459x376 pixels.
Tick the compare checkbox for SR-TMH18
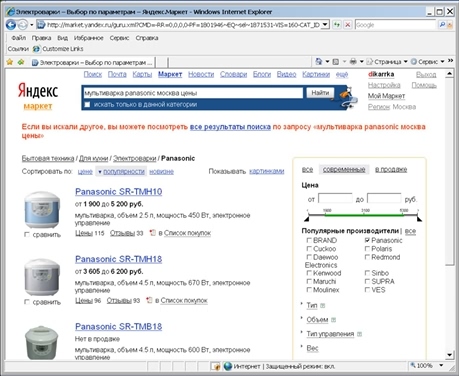click(27, 302)
